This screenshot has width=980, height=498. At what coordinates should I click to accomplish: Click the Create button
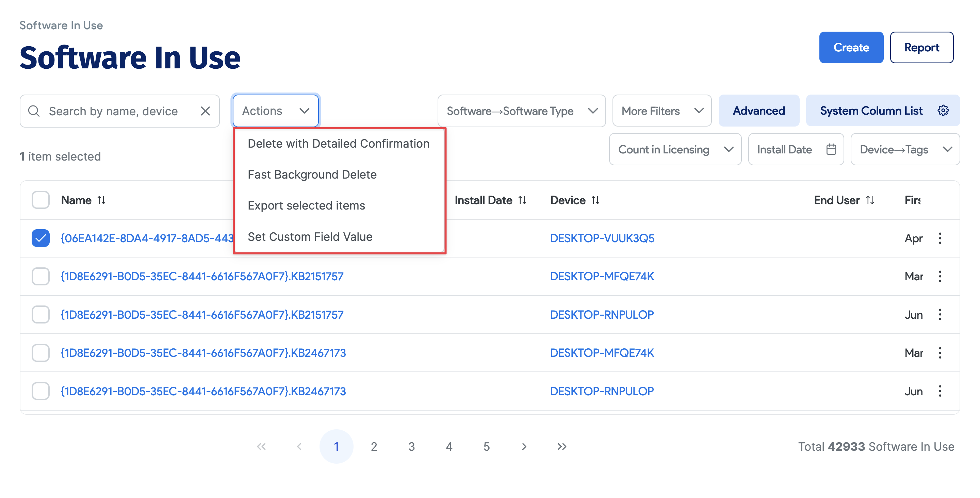coord(851,47)
